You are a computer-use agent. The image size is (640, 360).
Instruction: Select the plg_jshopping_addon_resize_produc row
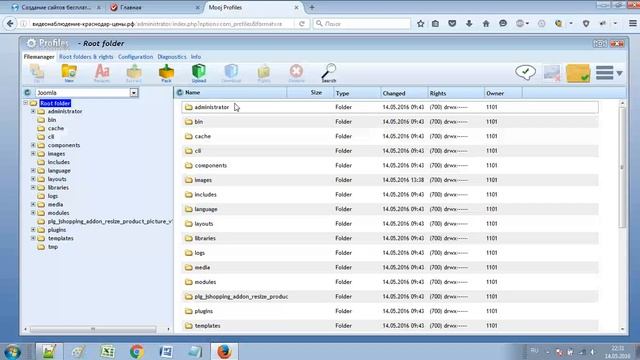point(390,296)
